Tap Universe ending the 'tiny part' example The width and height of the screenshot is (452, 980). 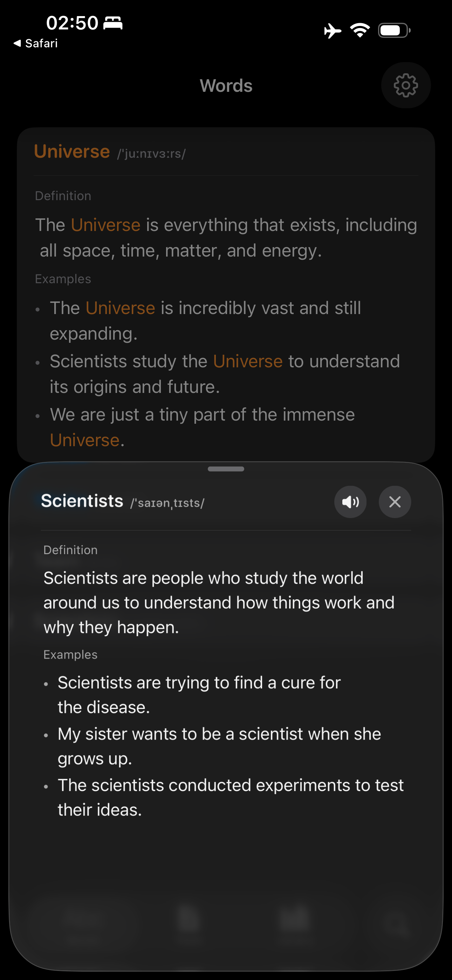click(x=85, y=440)
